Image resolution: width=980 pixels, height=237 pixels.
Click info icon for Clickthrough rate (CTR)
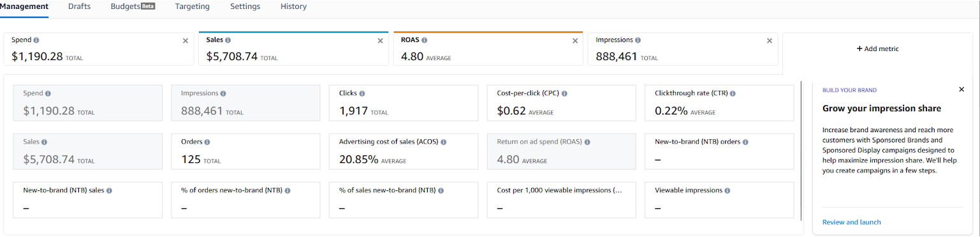pos(733,93)
